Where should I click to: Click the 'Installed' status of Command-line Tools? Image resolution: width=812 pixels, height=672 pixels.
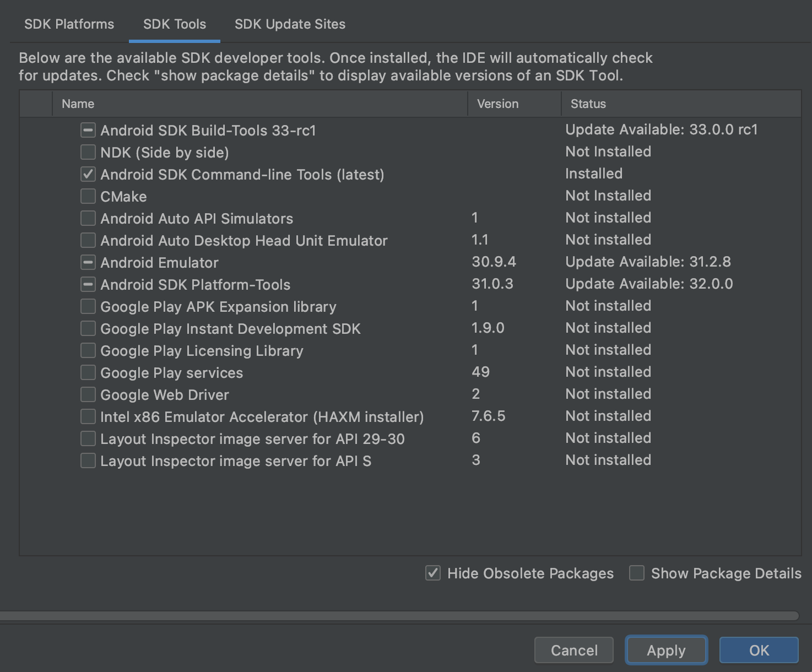coord(594,174)
